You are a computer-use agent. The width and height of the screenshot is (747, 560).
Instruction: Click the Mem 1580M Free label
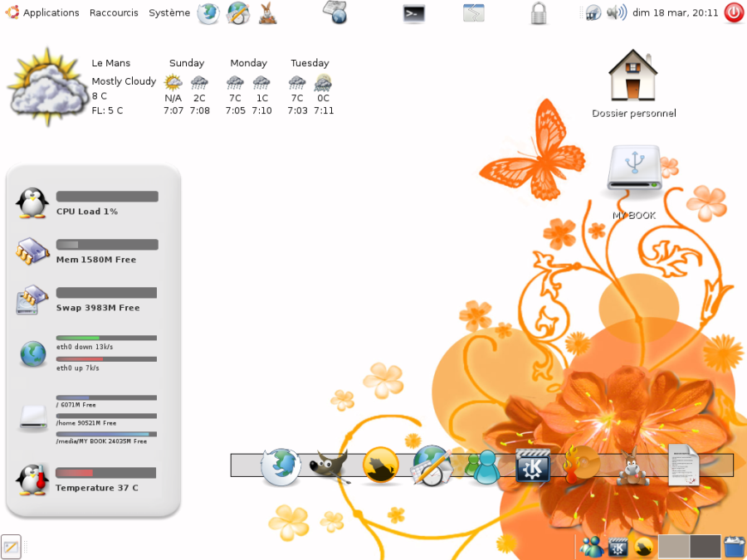[x=96, y=260]
